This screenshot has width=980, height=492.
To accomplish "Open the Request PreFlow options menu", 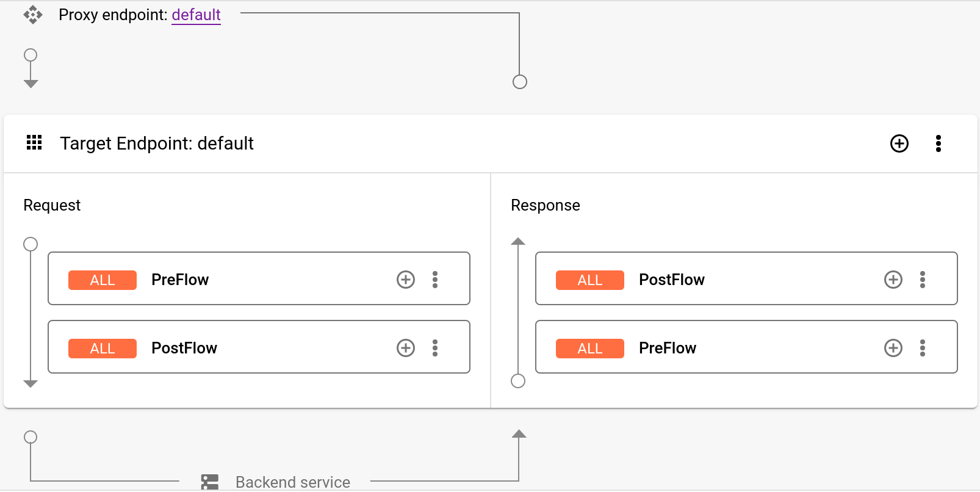I will [x=435, y=279].
